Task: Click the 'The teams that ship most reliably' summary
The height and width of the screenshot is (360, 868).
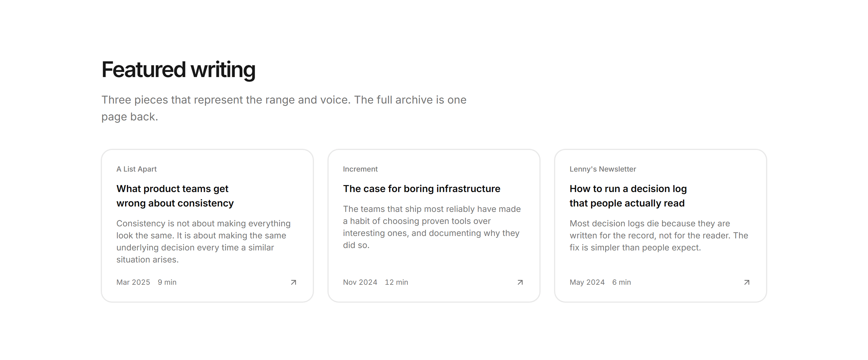Action: coord(432,227)
